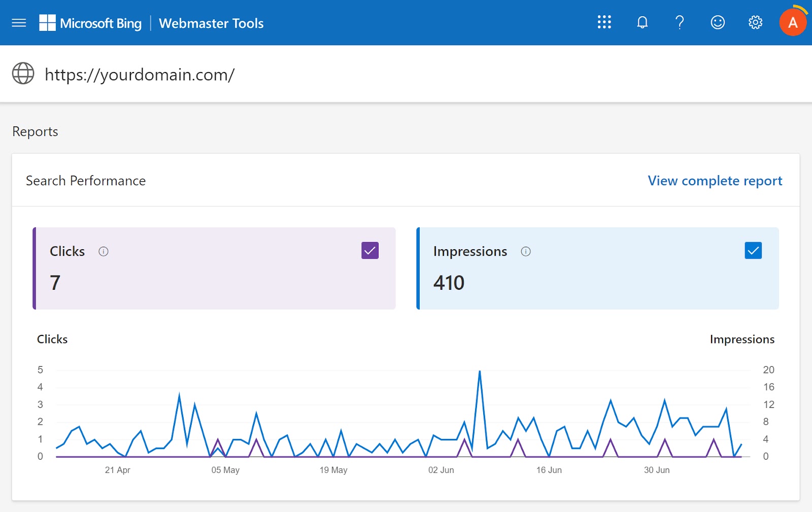Select the Reports heading
The image size is (812, 512).
(x=35, y=131)
